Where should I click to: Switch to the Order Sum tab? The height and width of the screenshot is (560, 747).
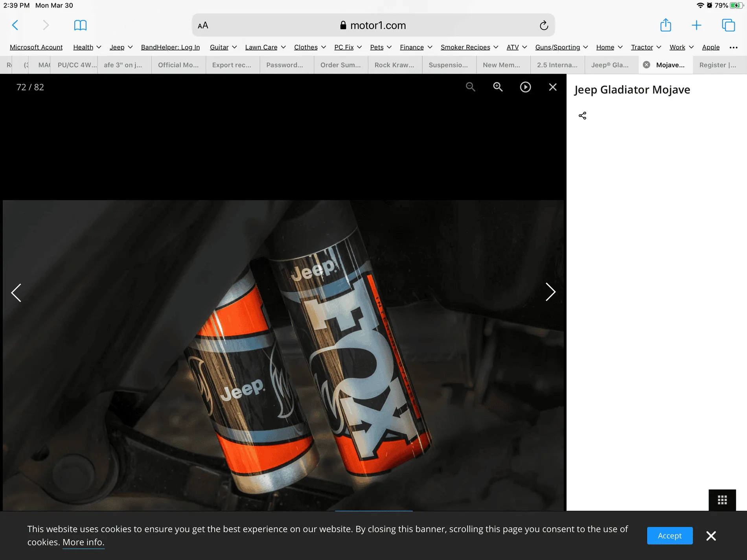[341, 65]
